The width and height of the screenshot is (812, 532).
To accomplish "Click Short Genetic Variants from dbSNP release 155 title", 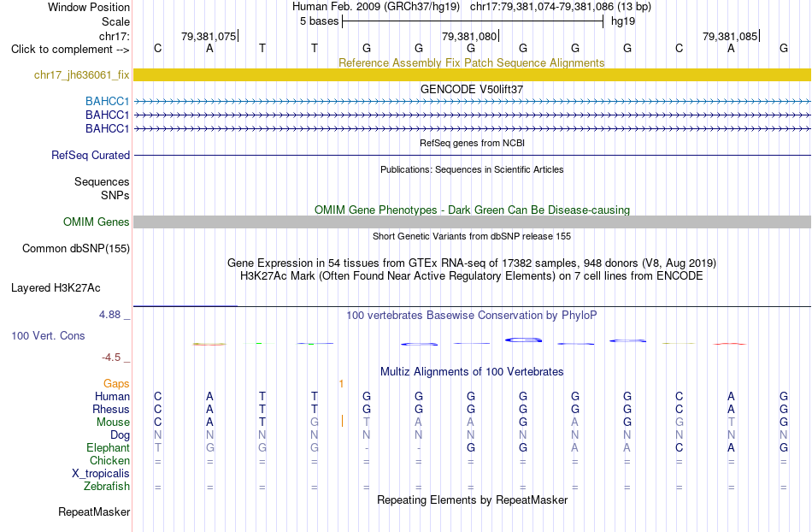I will [x=472, y=236].
